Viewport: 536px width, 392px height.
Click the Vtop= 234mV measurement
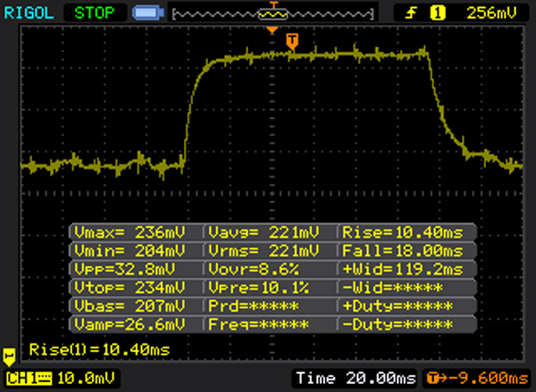(x=130, y=288)
